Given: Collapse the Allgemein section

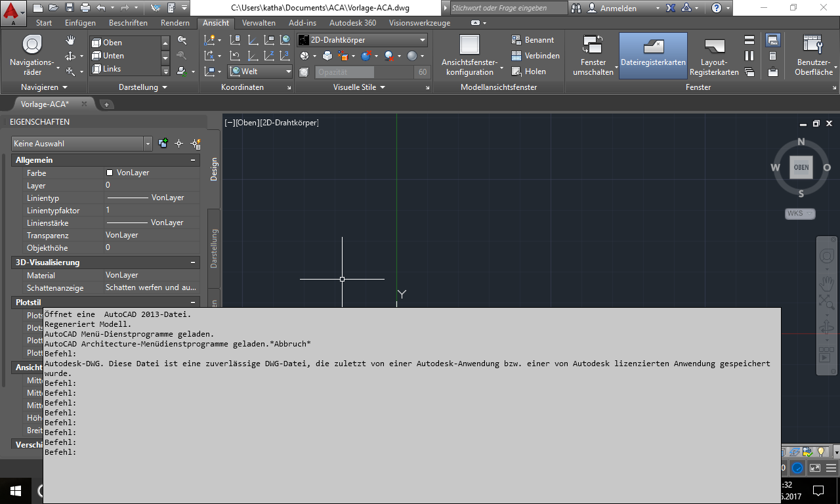Looking at the screenshot, I should (193, 160).
